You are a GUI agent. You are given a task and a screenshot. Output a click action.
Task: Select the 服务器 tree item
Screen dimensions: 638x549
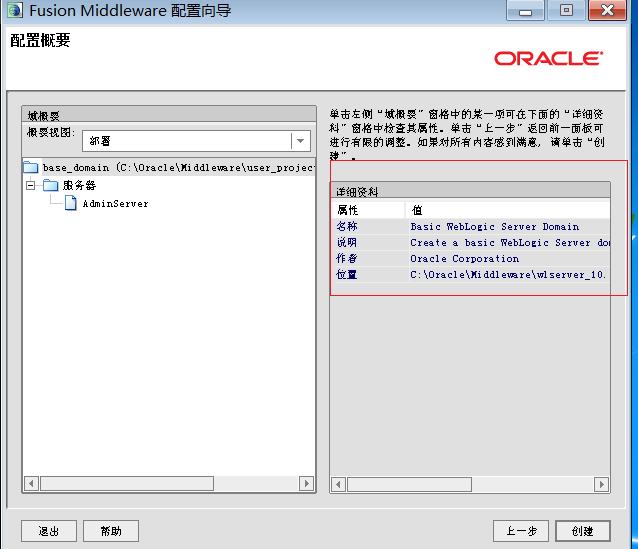coord(79,186)
